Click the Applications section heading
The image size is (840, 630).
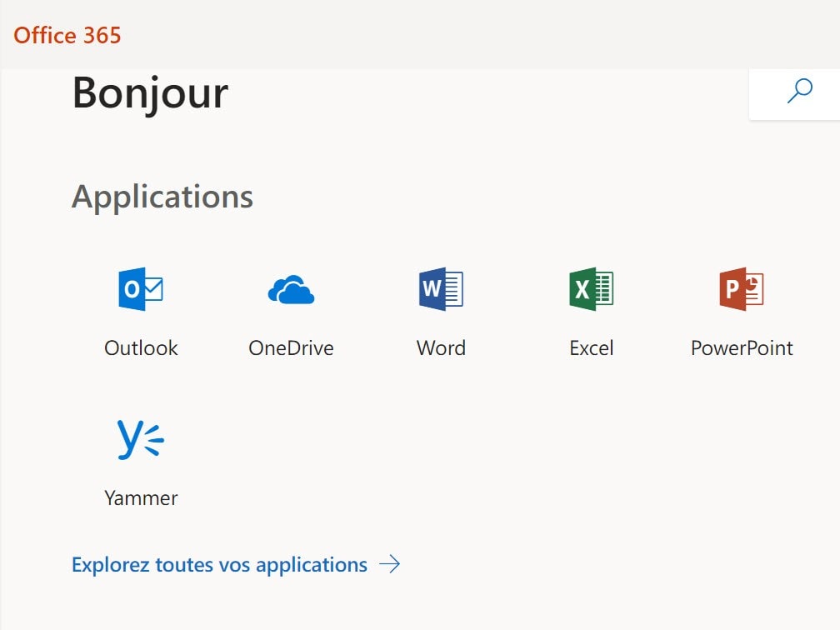point(162,196)
